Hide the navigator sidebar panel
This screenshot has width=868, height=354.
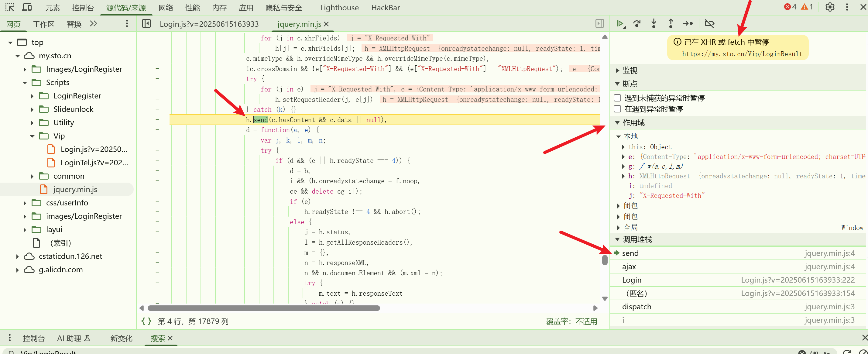point(146,24)
